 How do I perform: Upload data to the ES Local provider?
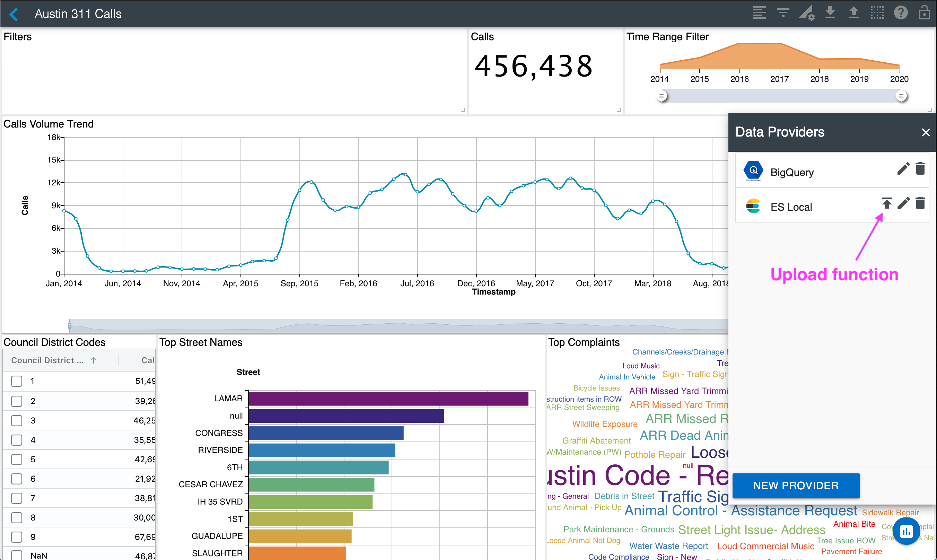(x=887, y=203)
